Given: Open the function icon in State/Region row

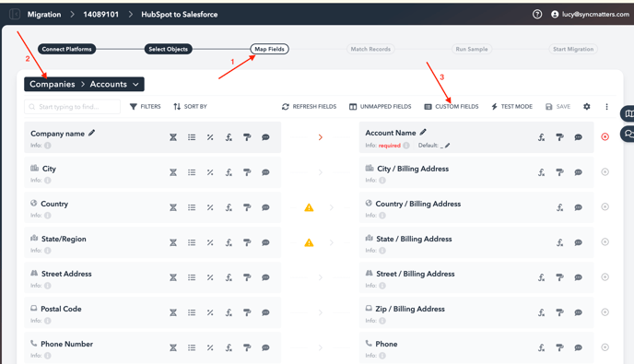Looking at the screenshot, I should point(229,242).
